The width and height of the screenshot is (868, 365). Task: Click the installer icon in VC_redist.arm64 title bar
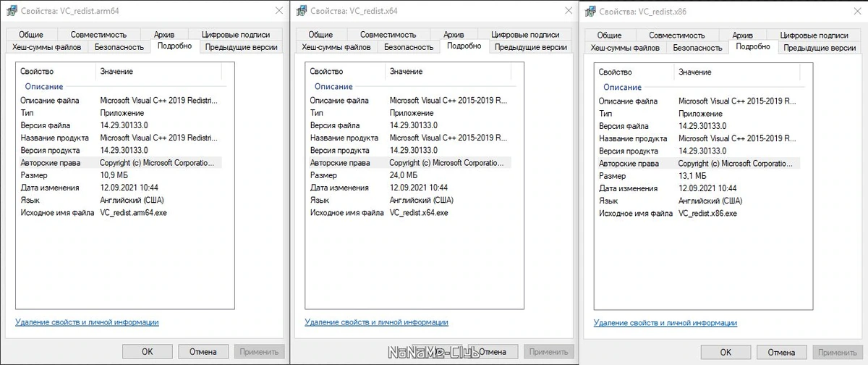[x=10, y=11]
